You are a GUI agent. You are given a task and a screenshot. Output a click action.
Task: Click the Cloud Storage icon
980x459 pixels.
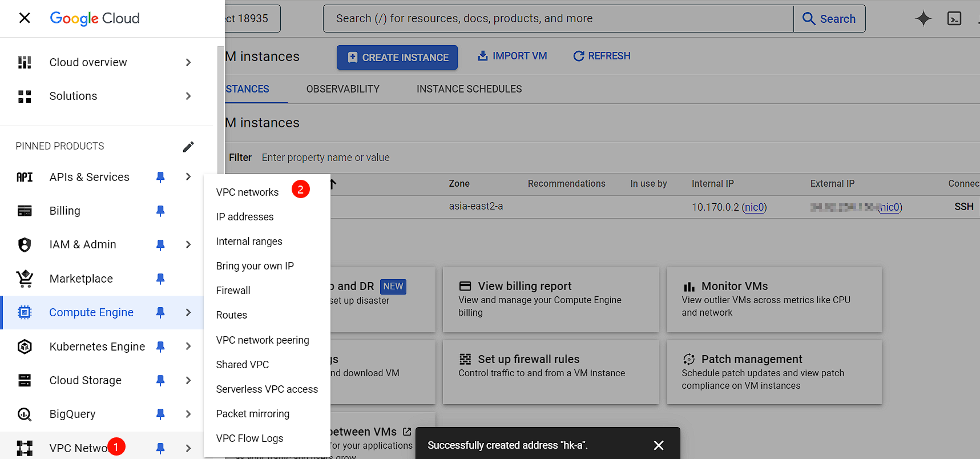coord(25,380)
